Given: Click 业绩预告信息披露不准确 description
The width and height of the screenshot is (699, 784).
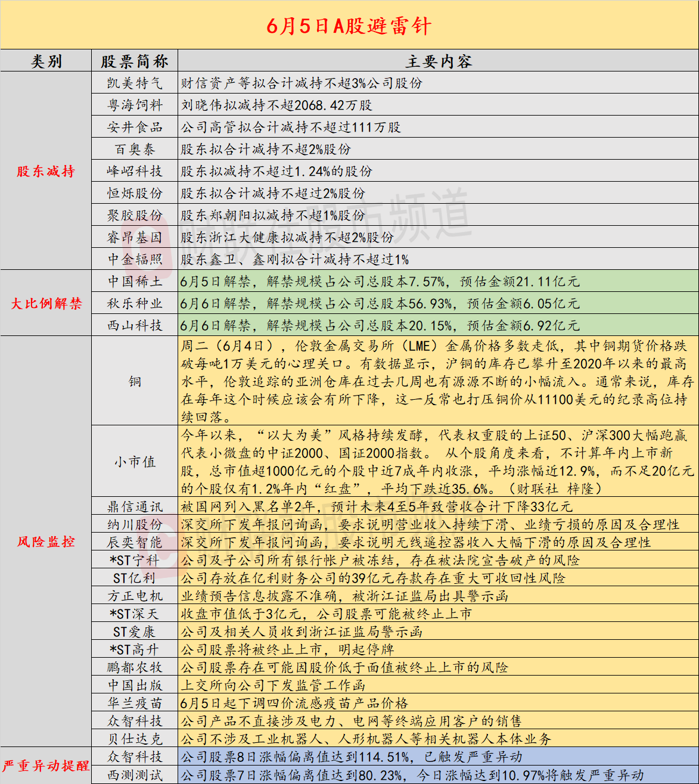Looking at the screenshot, I should pyautogui.click(x=345, y=596).
